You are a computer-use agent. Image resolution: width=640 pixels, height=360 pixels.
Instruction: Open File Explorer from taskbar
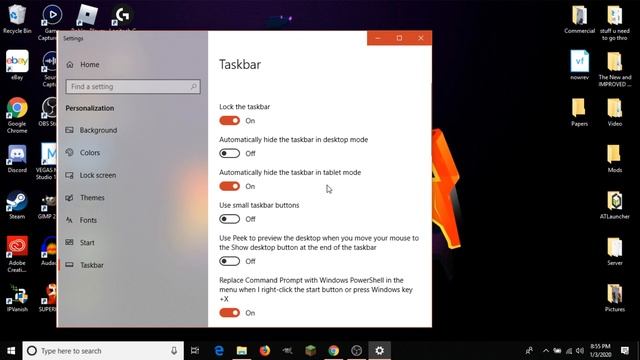[242, 351]
